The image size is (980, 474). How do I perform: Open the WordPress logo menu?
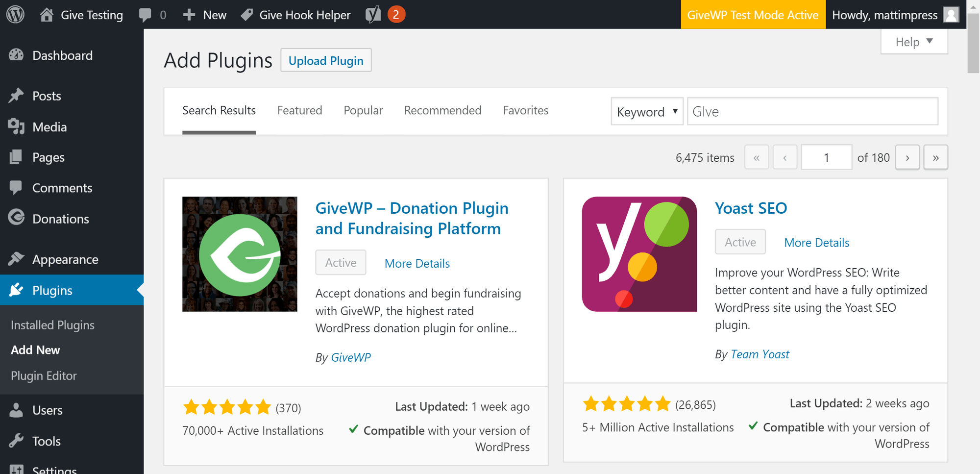click(x=15, y=15)
